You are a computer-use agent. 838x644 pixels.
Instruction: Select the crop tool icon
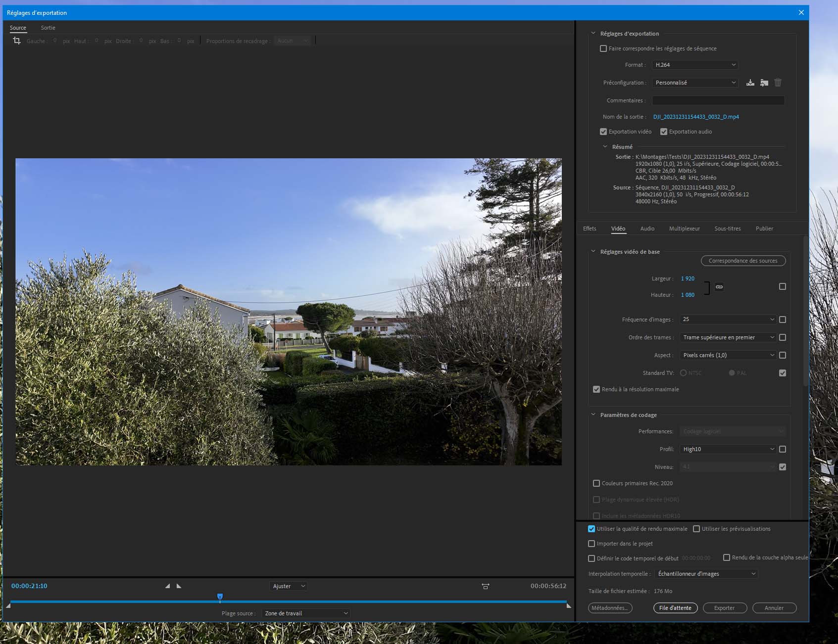[17, 41]
